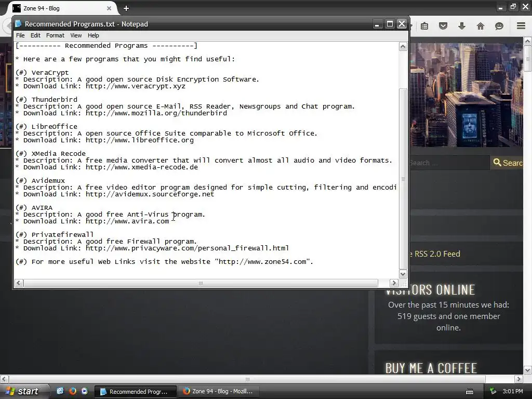Viewport: 532px width, 399px height.
Task: Click the Notepad title bar document icon
Action: (x=18, y=24)
